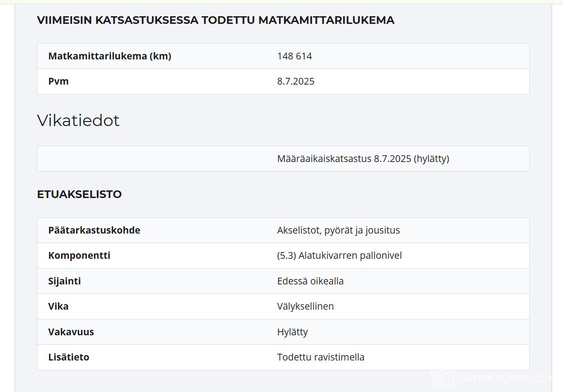Viewport: 563px width, 392px height.
Task: Click the odometer reading value 148 614
Action: (294, 56)
